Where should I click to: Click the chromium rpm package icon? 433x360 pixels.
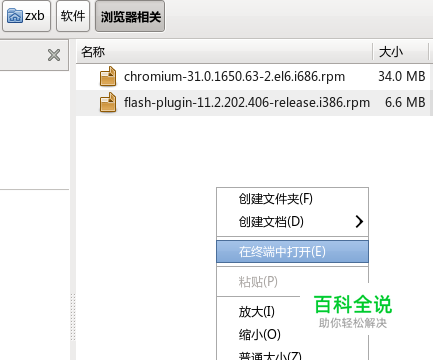108,76
